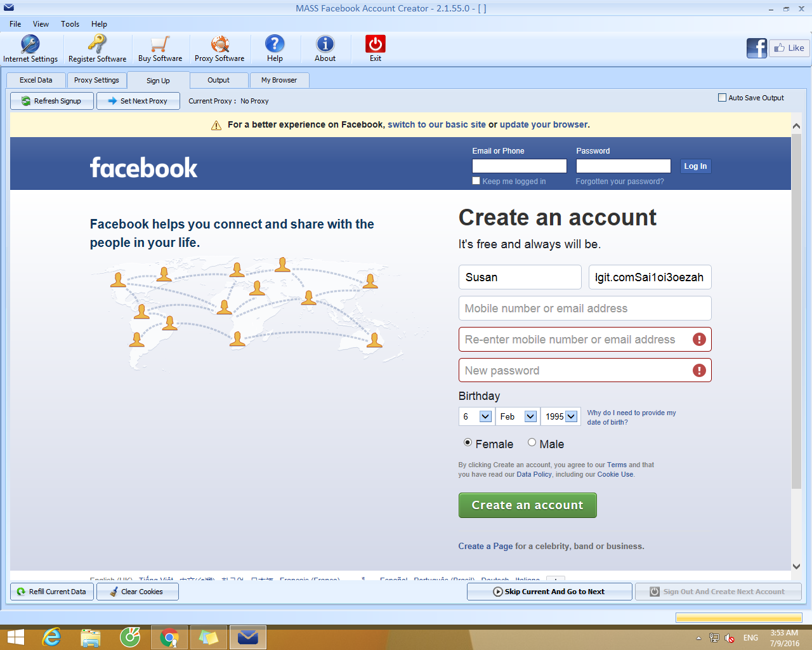
Task: Click Skip Current And Go to Next
Action: (549, 592)
